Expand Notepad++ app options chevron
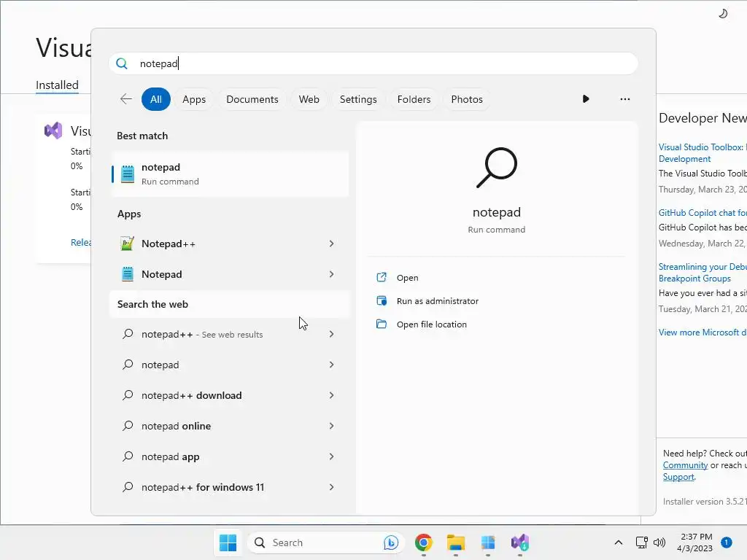Image resolution: width=747 pixels, height=560 pixels. click(x=332, y=244)
